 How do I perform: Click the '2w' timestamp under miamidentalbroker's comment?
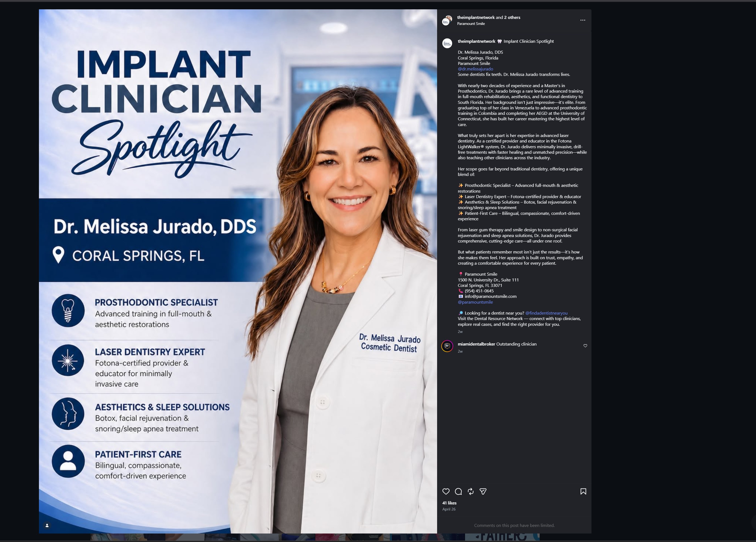coord(460,351)
